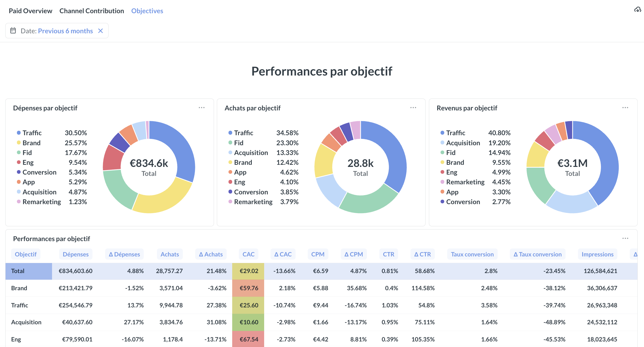Image resolution: width=644 pixels, height=347 pixels.
Task: Click the Taux conversion column header
Action: point(472,254)
